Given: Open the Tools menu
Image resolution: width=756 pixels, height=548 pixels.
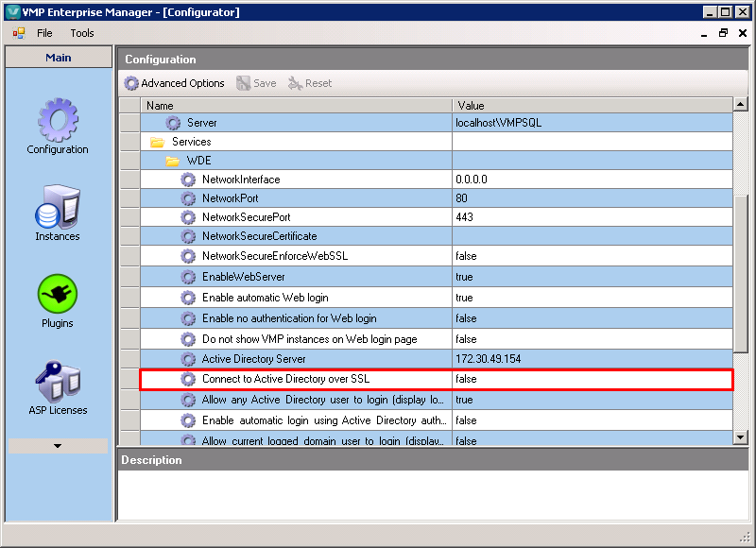Looking at the screenshot, I should pyautogui.click(x=82, y=33).
